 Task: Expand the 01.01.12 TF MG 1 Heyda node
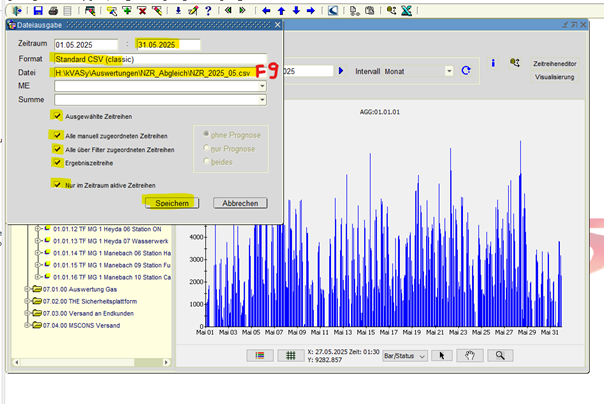click(x=38, y=229)
